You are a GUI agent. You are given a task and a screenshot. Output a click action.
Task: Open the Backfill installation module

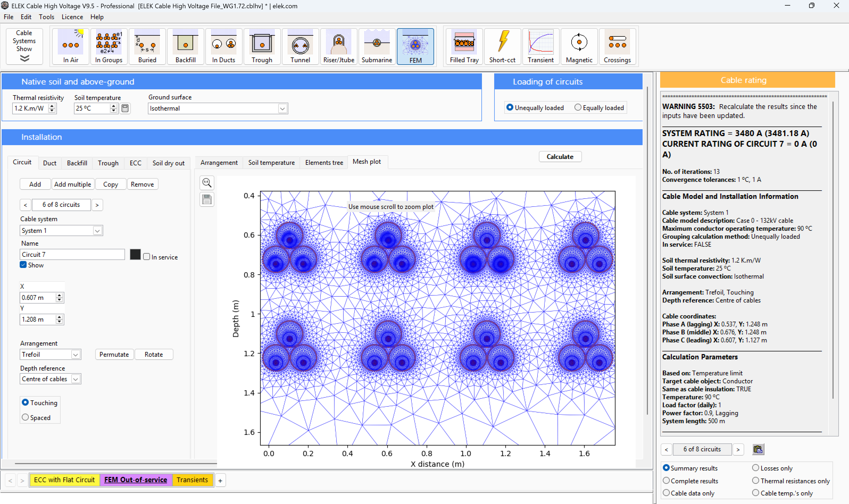[x=185, y=46]
